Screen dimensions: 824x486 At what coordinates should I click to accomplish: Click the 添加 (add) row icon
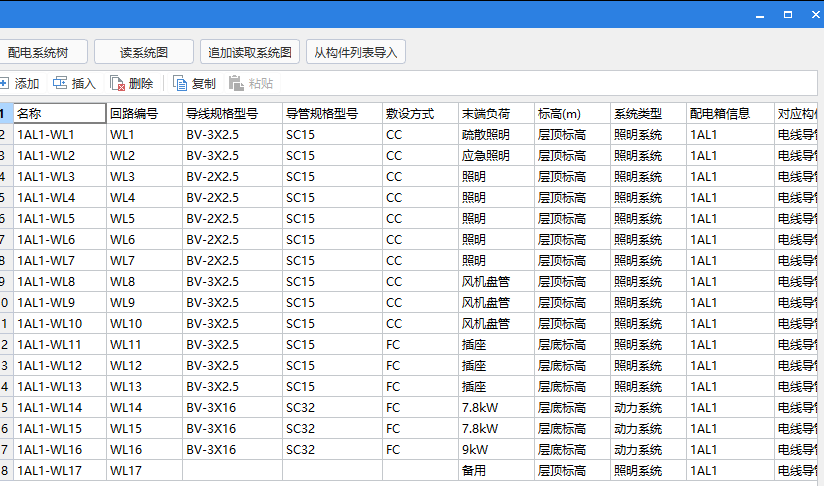(x=4, y=83)
